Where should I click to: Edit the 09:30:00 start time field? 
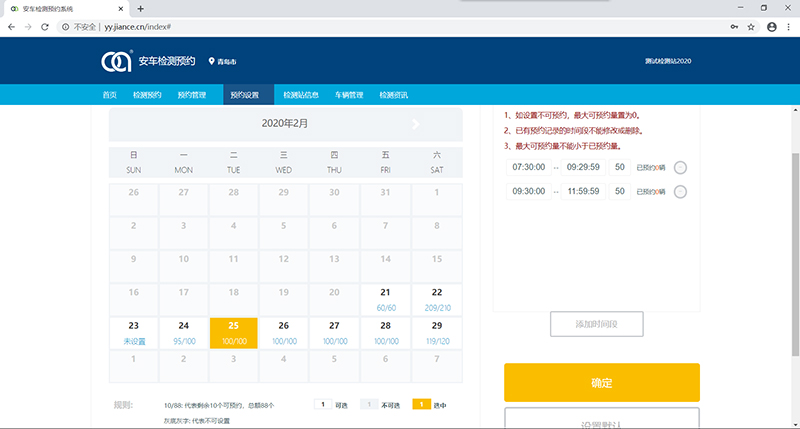[x=529, y=191]
